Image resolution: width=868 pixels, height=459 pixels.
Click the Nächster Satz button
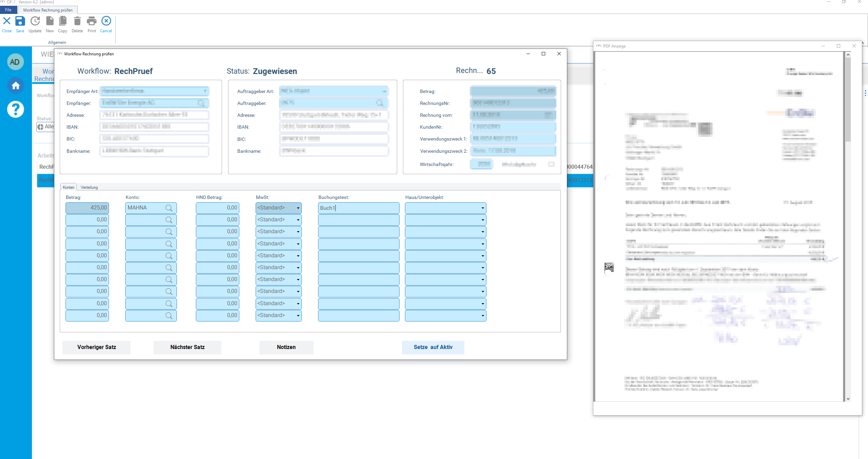point(187,346)
